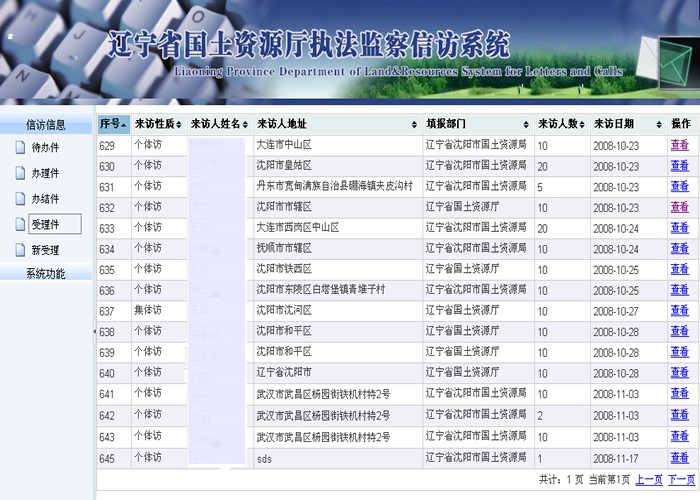Sort by 填报部门 column arrows

point(526,125)
